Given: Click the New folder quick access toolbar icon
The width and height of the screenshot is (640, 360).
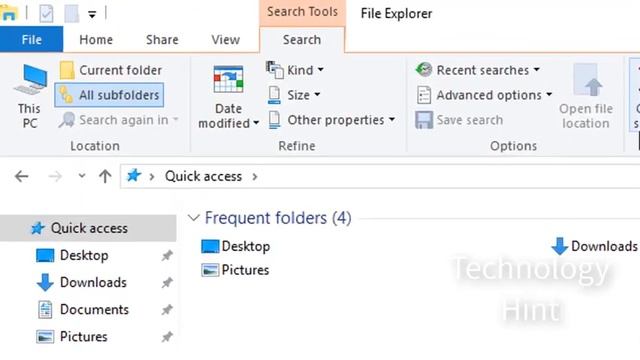Looking at the screenshot, I should click(x=71, y=14).
